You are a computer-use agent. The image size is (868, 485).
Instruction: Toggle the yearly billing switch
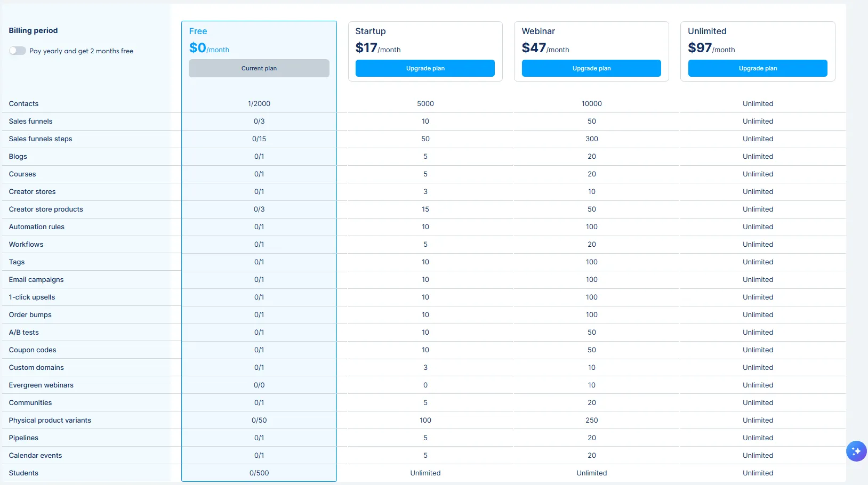(18, 51)
